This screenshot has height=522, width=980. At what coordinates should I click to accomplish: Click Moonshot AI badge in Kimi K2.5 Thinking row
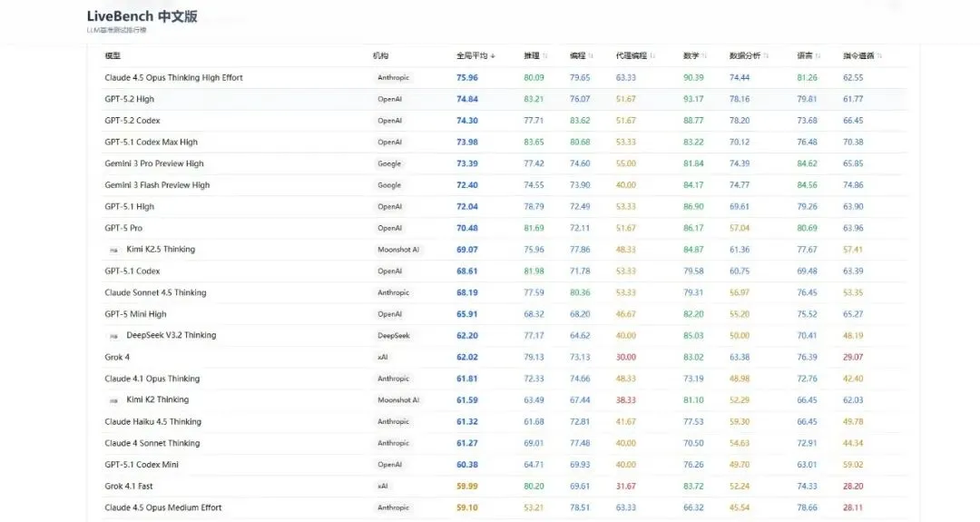point(398,250)
